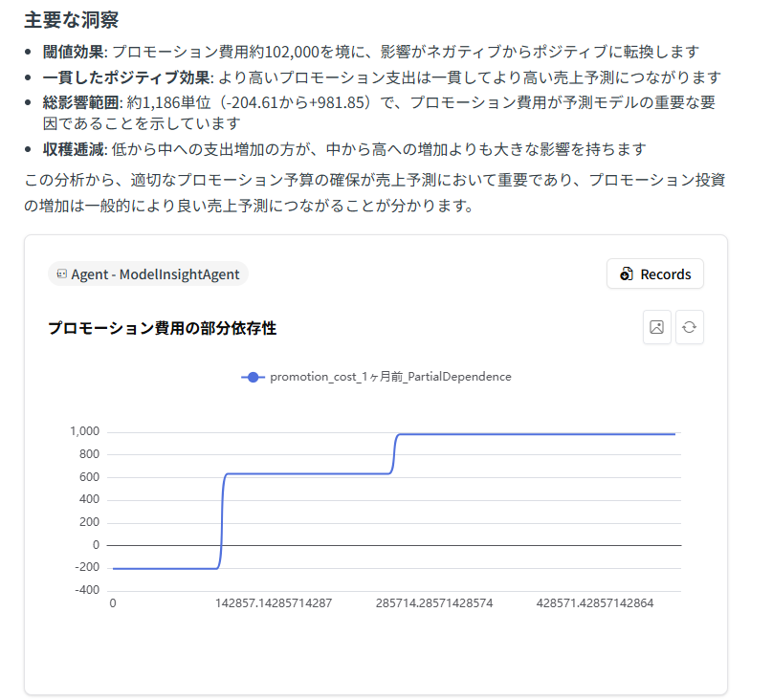Image resolution: width=772 pixels, height=700 pixels.
Task: Click the 主要な洞察 heading
Action: click(x=72, y=19)
